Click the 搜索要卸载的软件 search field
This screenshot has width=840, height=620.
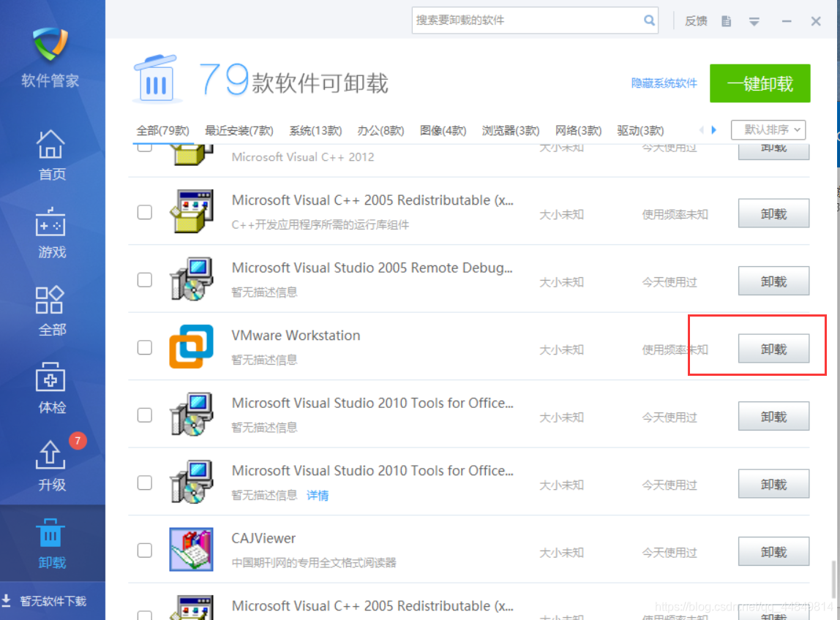tap(535, 20)
